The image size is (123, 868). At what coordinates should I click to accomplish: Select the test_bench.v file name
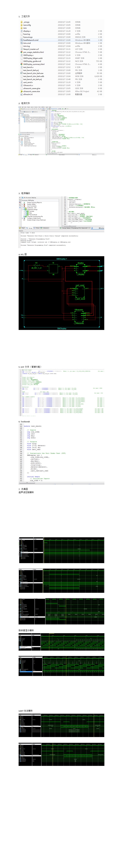click(28, 67)
